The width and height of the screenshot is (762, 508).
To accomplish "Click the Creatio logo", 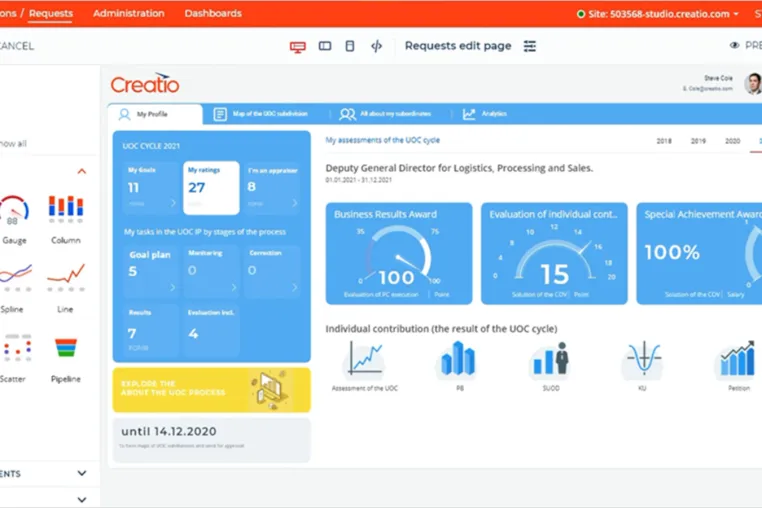I will pos(145,84).
